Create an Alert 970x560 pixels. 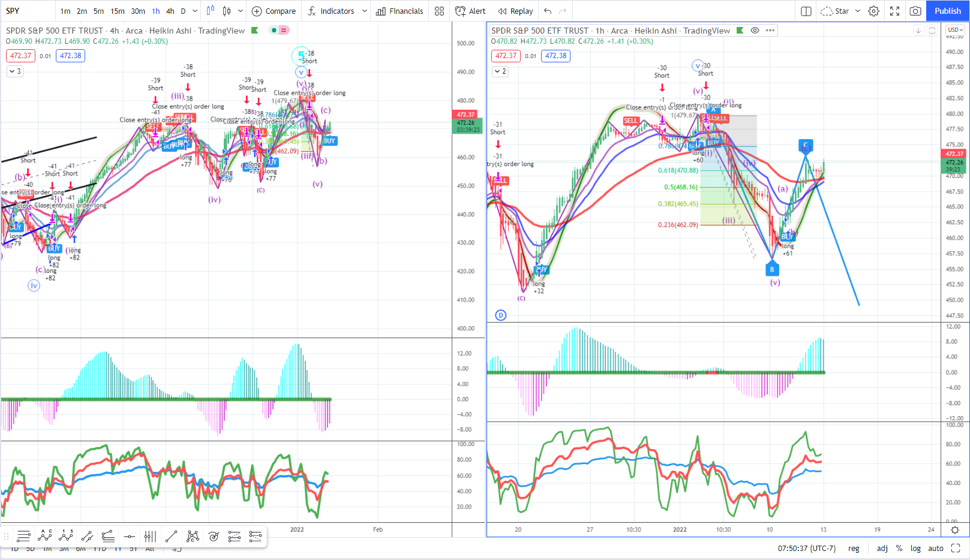pos(470,11)
